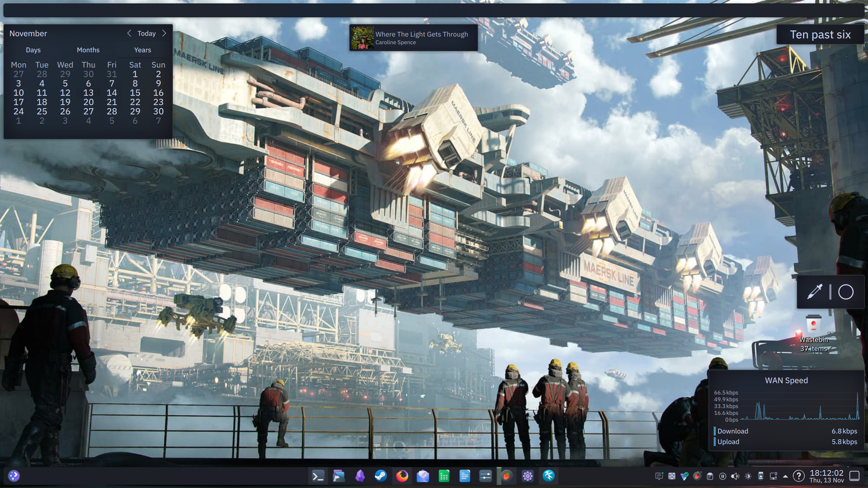Image resolution: width=868 pixels, height=488 pixels.
Task: Switch calendar to Years view
Action: pos(142,50)
